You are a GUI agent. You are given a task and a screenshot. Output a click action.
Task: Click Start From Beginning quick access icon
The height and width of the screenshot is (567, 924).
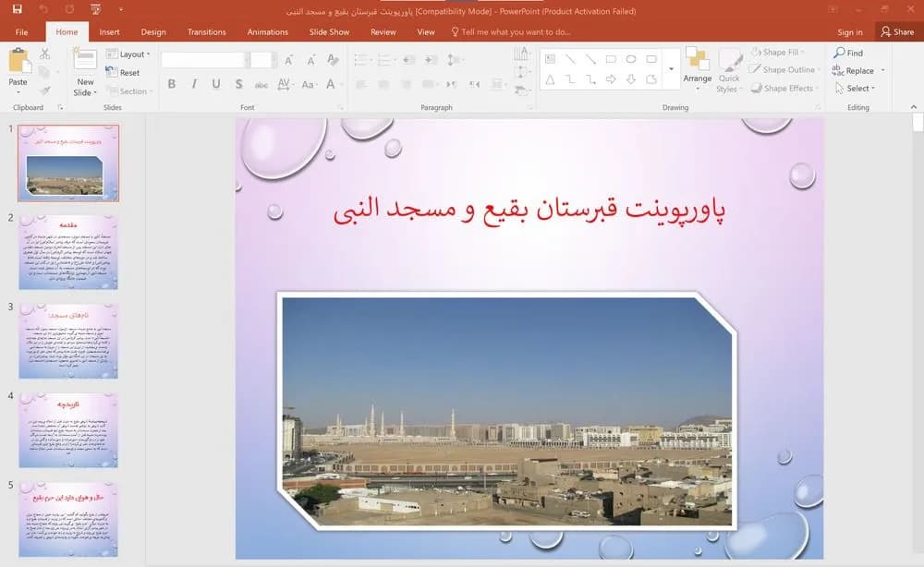click(95, 9)
